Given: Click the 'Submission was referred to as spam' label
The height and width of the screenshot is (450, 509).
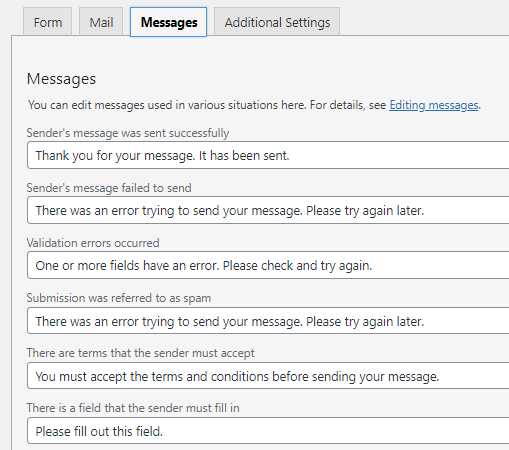Looking at the screenshot, I should click(119, 298).
